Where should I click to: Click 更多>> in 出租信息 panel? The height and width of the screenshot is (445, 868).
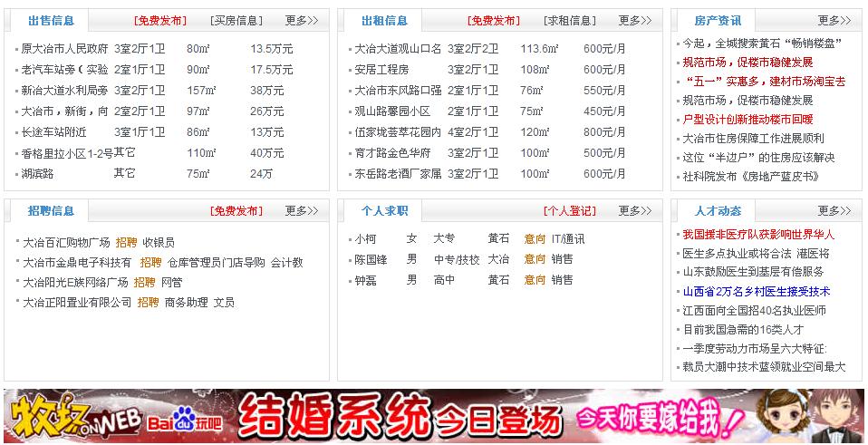coord(635,21)
